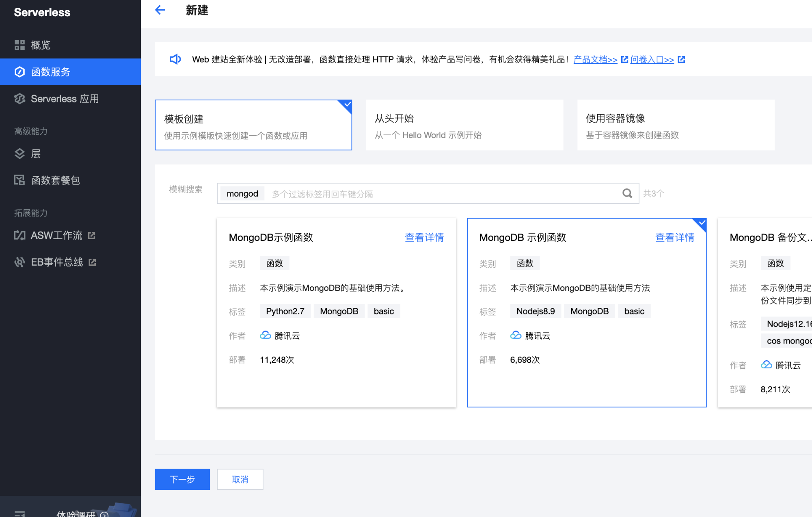Click the Nodejs8.9 tag
The width and height of the screenshot is (812, 517).
click(x=536, y=311)
